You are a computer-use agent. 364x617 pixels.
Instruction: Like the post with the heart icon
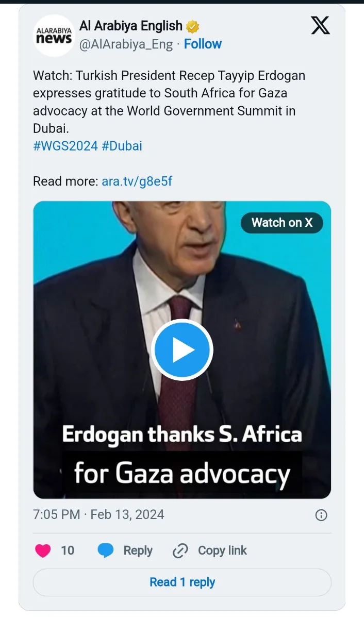(x=43, y=551)
